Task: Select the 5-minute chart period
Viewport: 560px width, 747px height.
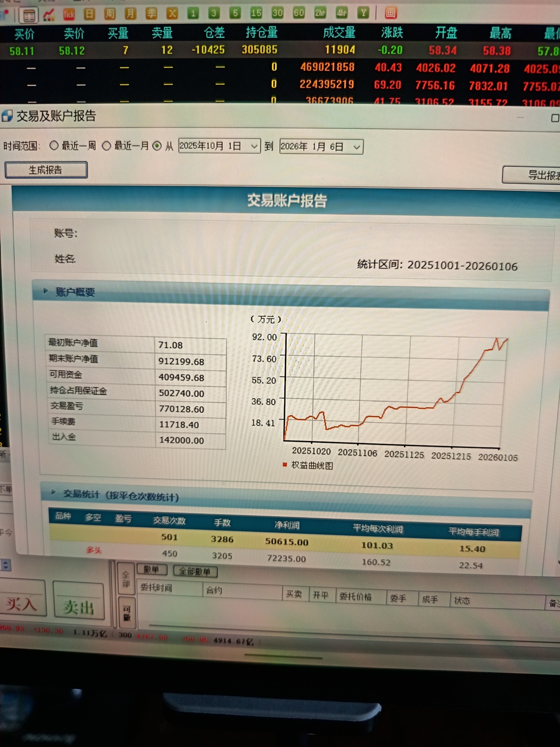Action: (235, 13)
